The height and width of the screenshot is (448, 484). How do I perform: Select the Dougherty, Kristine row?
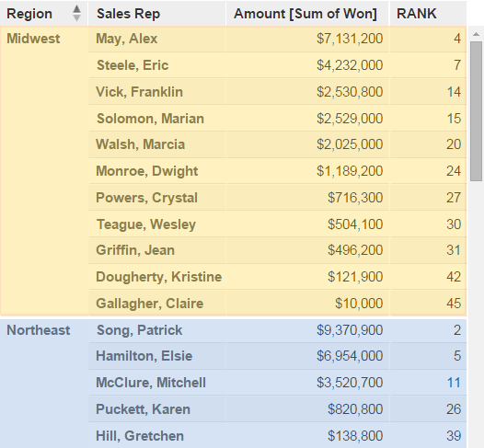coord(278,277)
